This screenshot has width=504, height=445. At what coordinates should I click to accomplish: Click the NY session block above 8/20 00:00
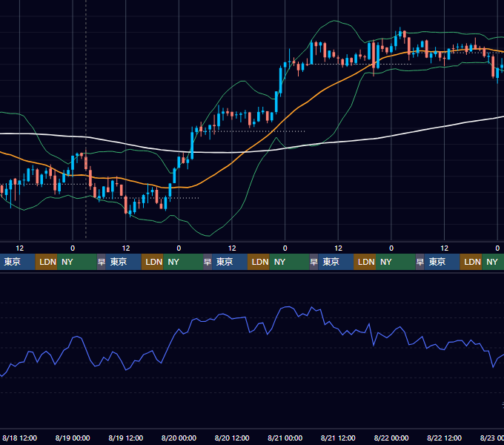(x=183, y=262)
